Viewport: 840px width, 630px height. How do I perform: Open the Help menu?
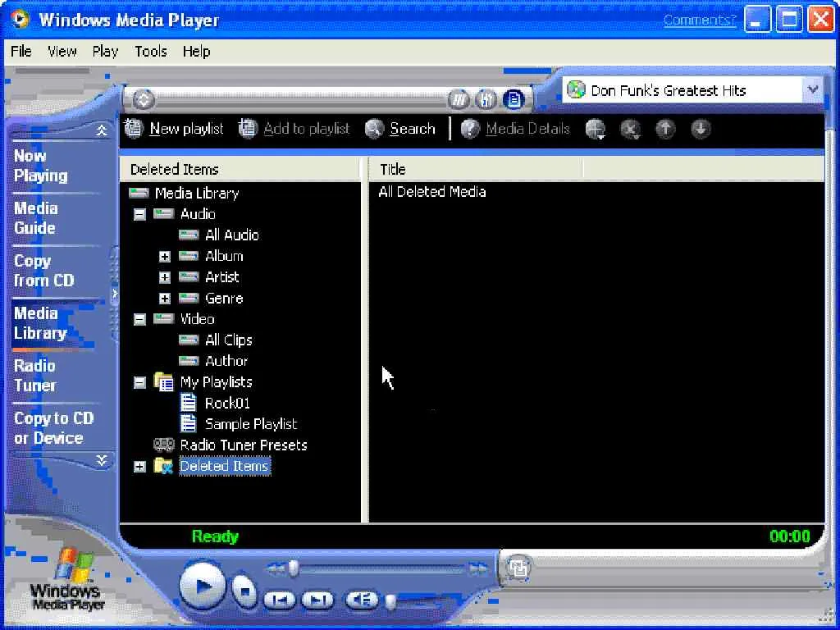[x=196, y=52]
